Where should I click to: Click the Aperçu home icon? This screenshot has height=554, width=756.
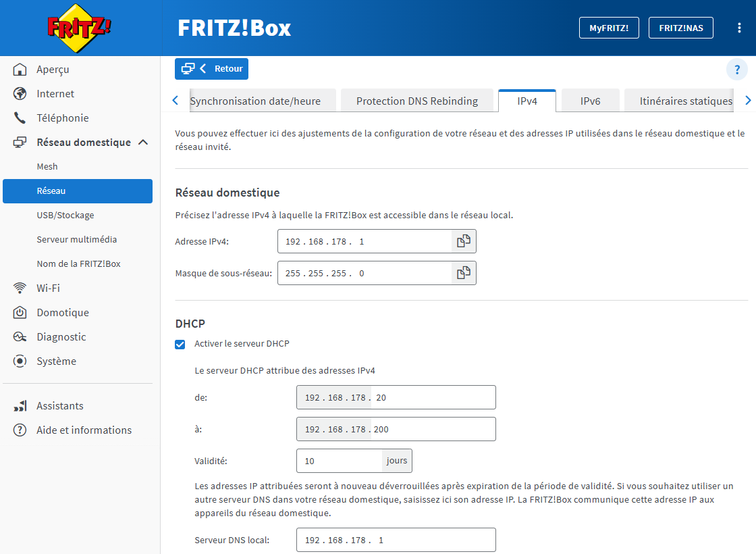20,70
